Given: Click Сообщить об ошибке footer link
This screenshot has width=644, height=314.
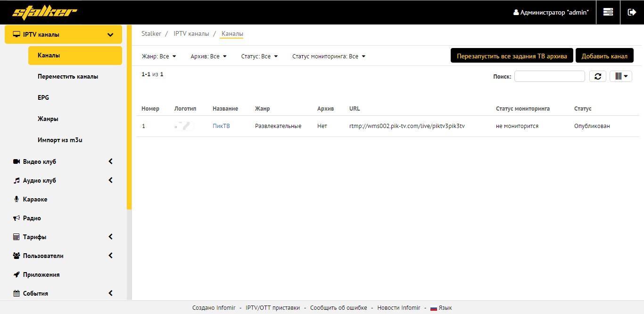Looking at the screenshot, I should 339,308.
